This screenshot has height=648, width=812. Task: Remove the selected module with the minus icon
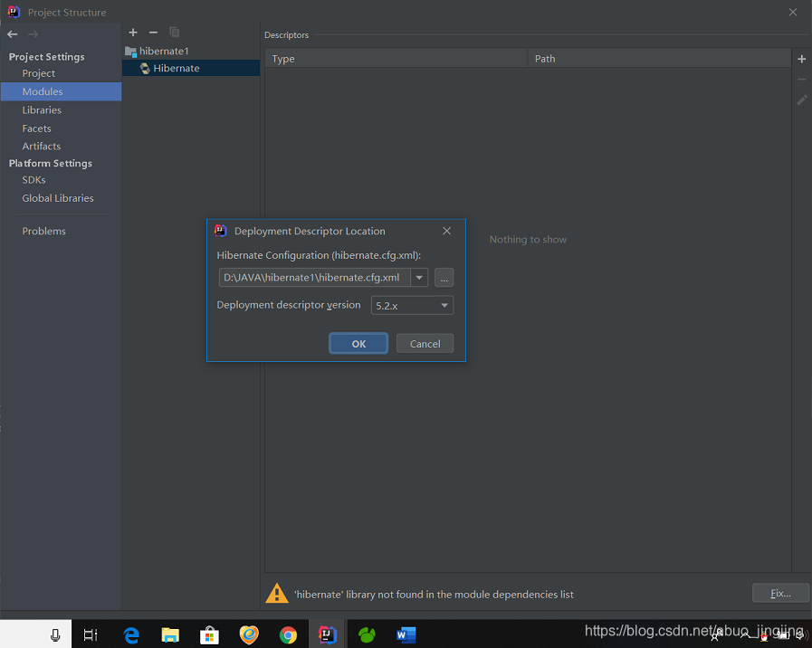point(153,32)
